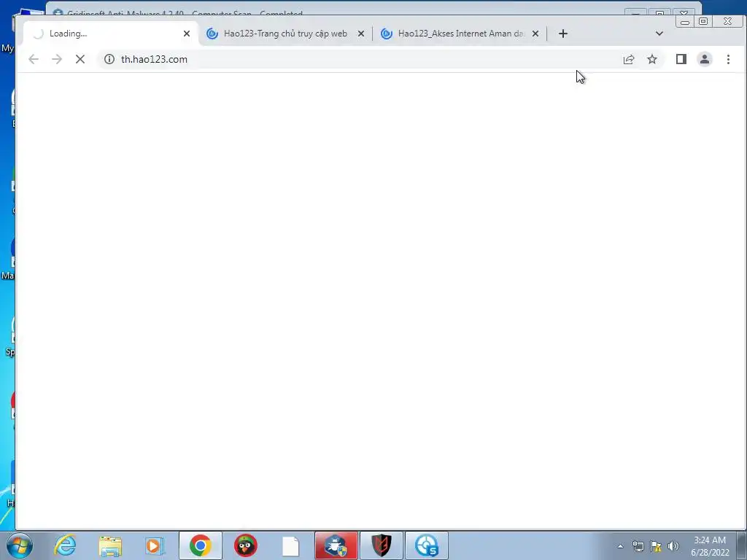Open the Chrome side panel
This screenshot has height=560, width=747.
(x=681, y=59)
